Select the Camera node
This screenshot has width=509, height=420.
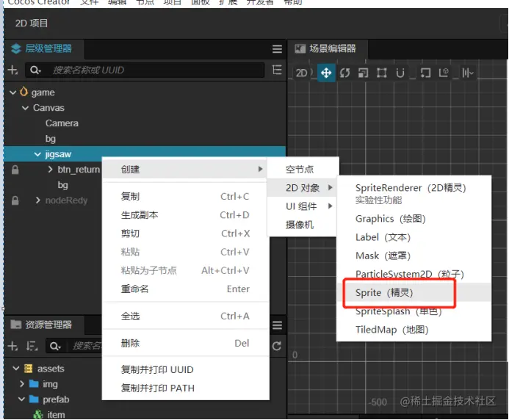62,123
